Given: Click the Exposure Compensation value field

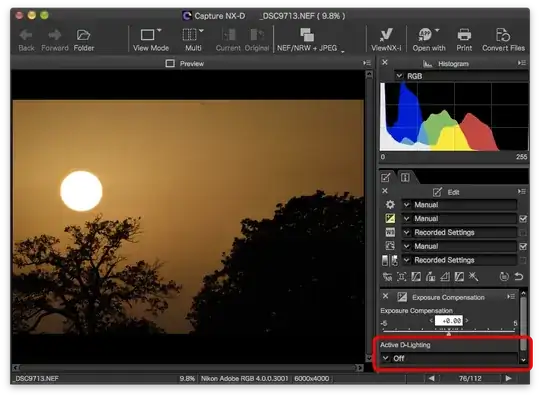Looking at the screenshot, I should pos(449,321).
